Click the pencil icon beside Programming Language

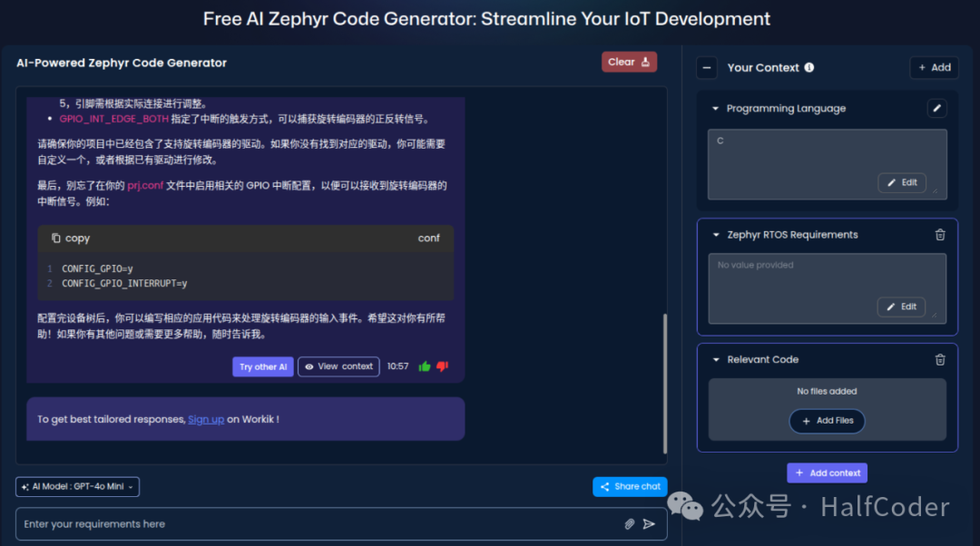[937, 109]
